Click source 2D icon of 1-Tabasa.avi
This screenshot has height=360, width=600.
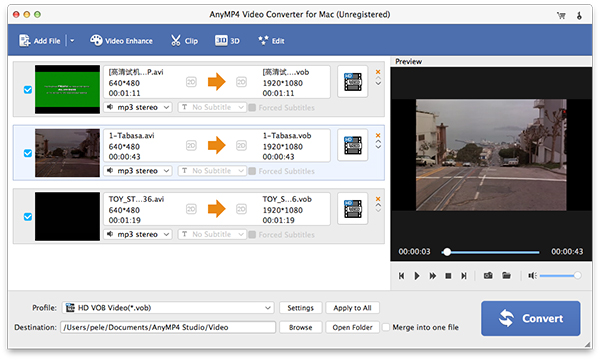tap(191, 145)
